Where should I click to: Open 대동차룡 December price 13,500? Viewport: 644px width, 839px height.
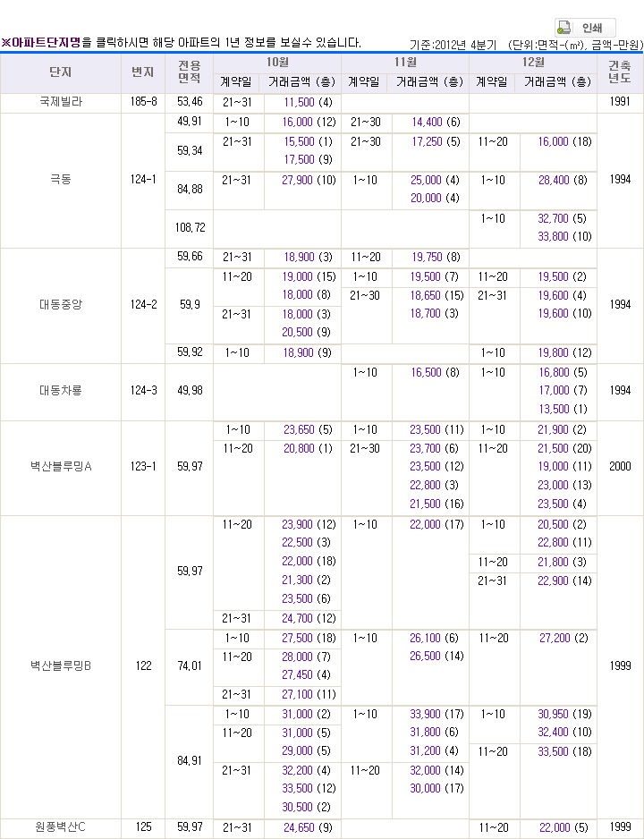pyautogui.click(x=555, y=410)
